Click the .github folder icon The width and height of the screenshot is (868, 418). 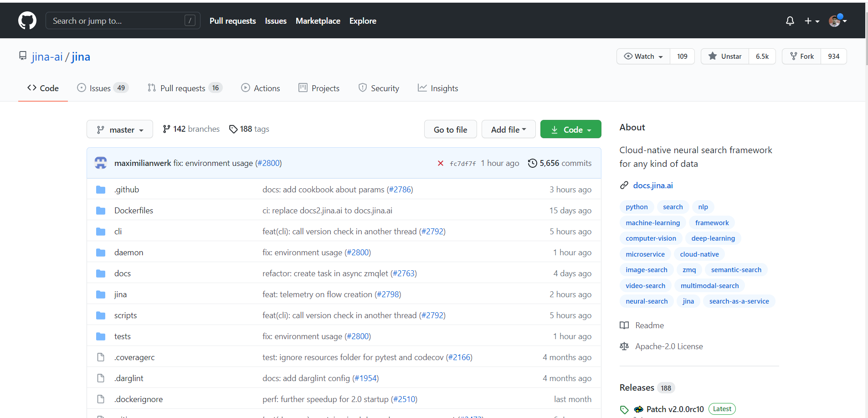coord(101,190)
